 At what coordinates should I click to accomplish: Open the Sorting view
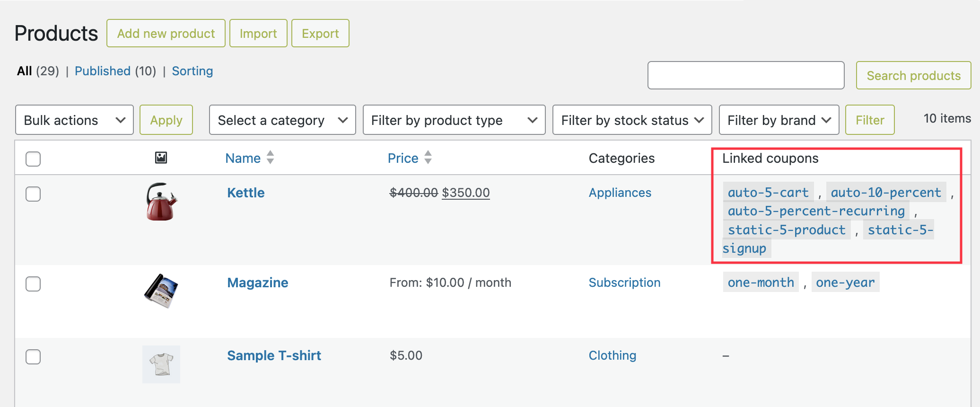point(192,71)
